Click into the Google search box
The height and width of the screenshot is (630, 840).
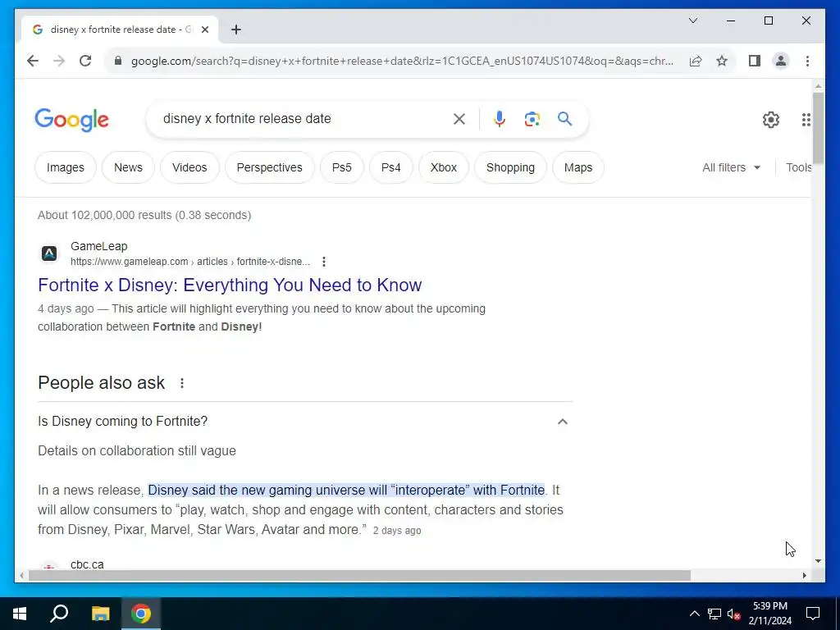[303, 119]
